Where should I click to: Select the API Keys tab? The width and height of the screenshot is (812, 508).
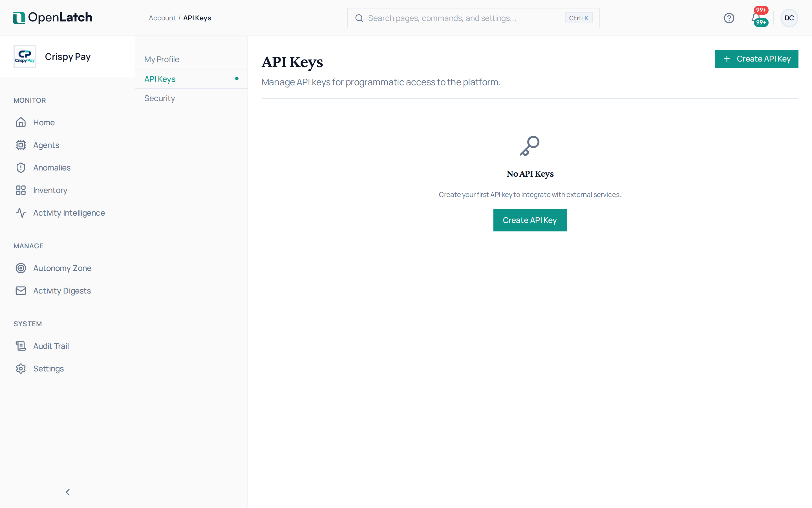point(191,79)
